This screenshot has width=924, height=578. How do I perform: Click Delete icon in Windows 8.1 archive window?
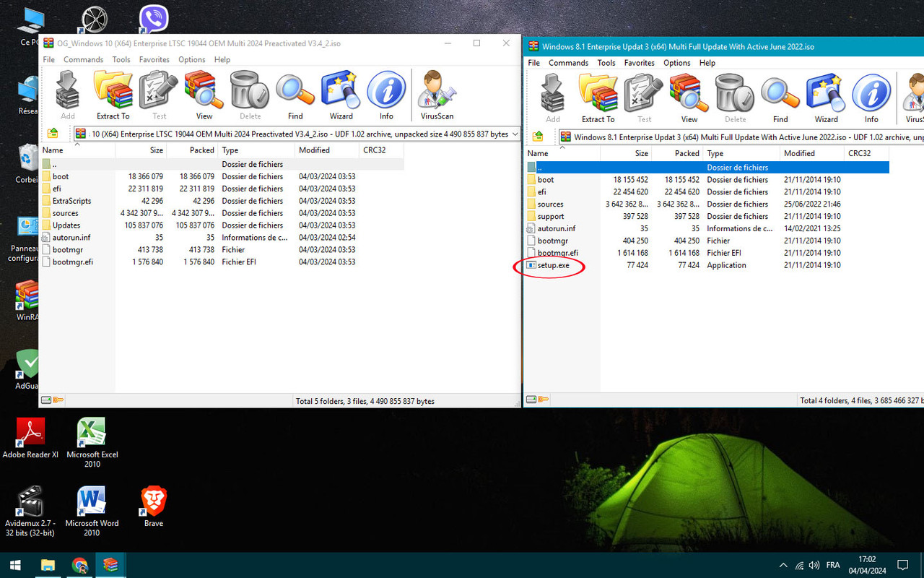[735, 99]
